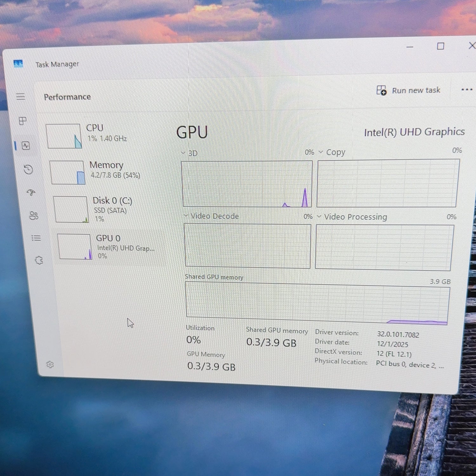Click Run new task button label
This screenshot has width=476, height=476.
pos(416,90)
